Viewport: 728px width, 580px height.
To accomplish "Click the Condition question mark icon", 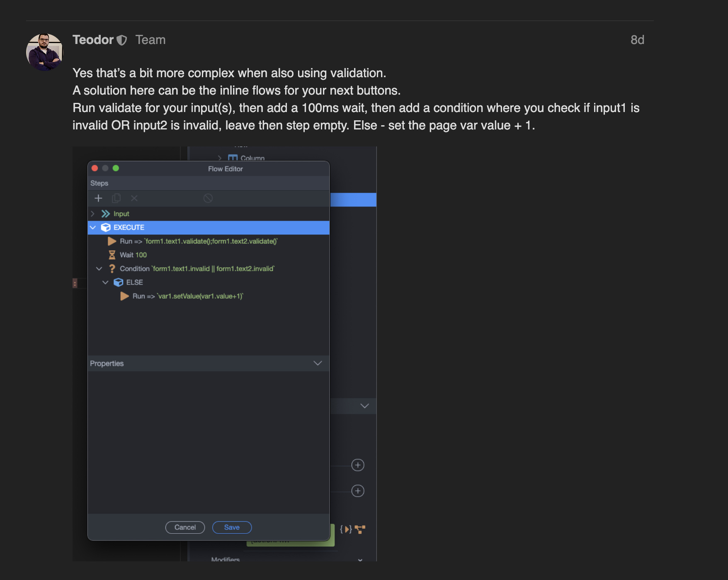I will (112, 269).
